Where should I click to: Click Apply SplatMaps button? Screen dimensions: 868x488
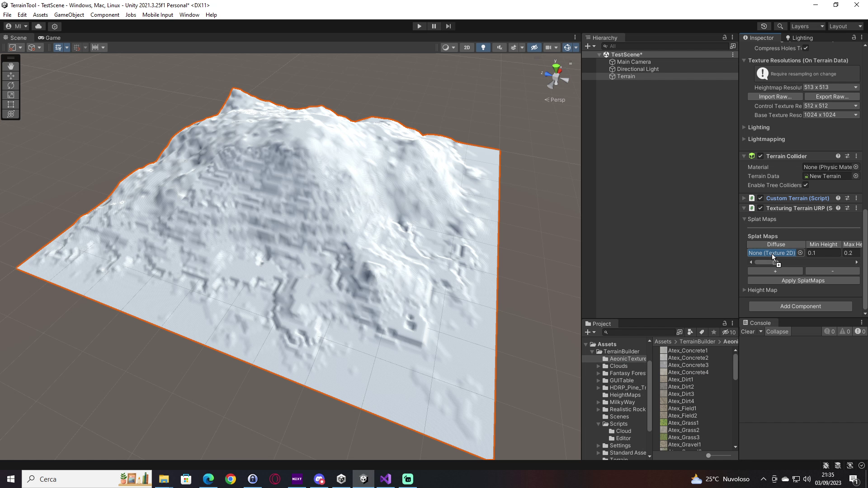coord(803,281)
